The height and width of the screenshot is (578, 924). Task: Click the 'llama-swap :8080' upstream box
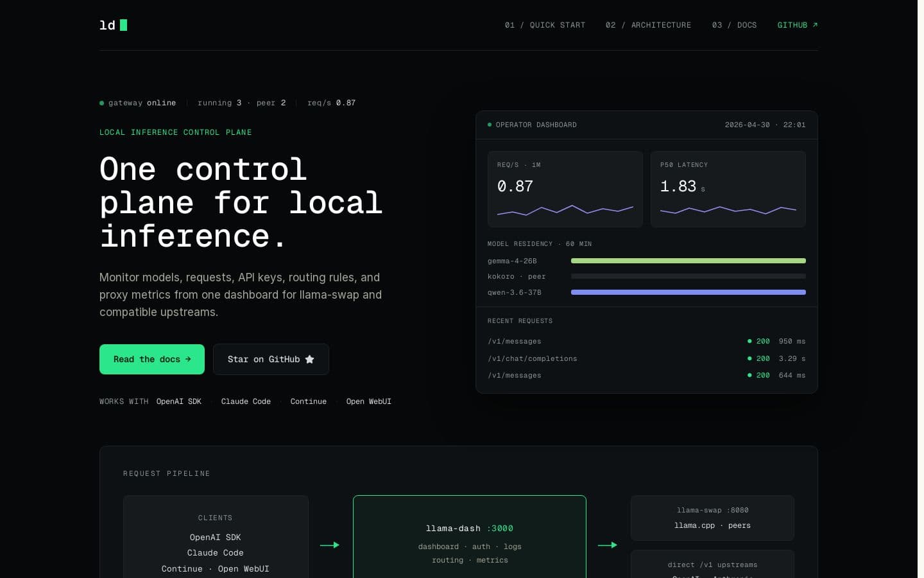tap(712, 518)
